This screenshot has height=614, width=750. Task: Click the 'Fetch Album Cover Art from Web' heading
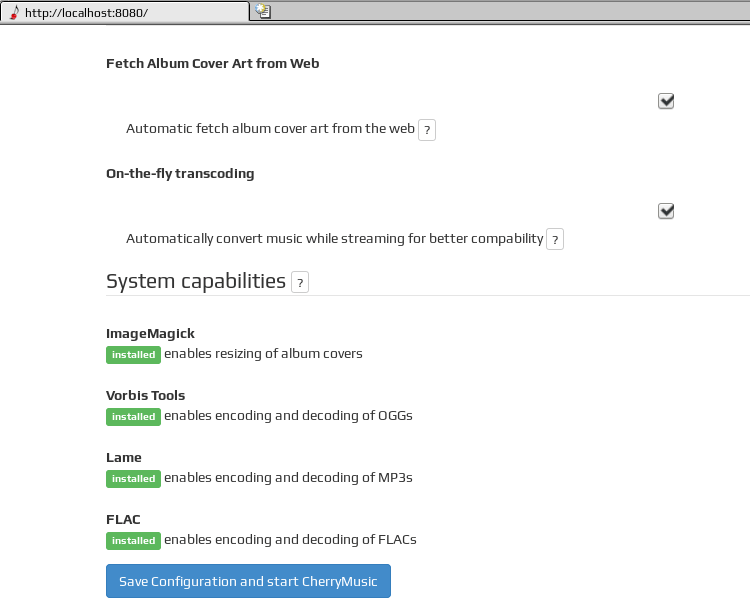[212, 64]
